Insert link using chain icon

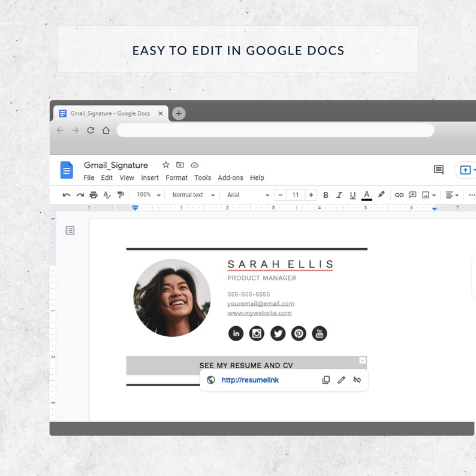point(399,195)
